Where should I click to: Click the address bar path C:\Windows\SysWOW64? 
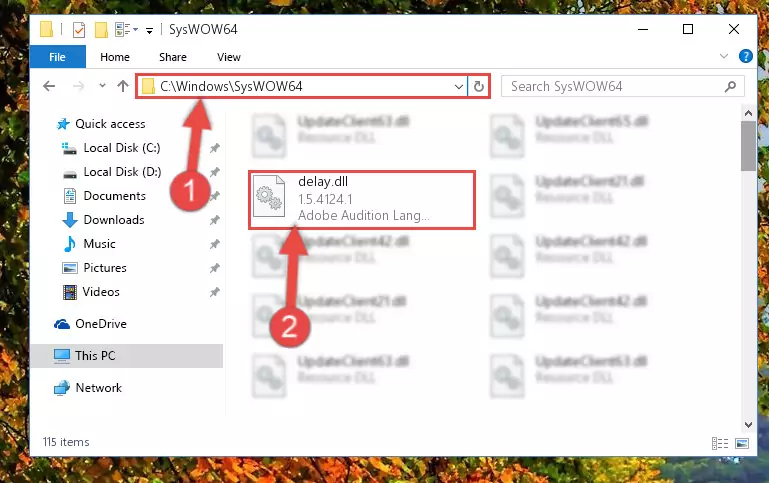coord(231,87)
